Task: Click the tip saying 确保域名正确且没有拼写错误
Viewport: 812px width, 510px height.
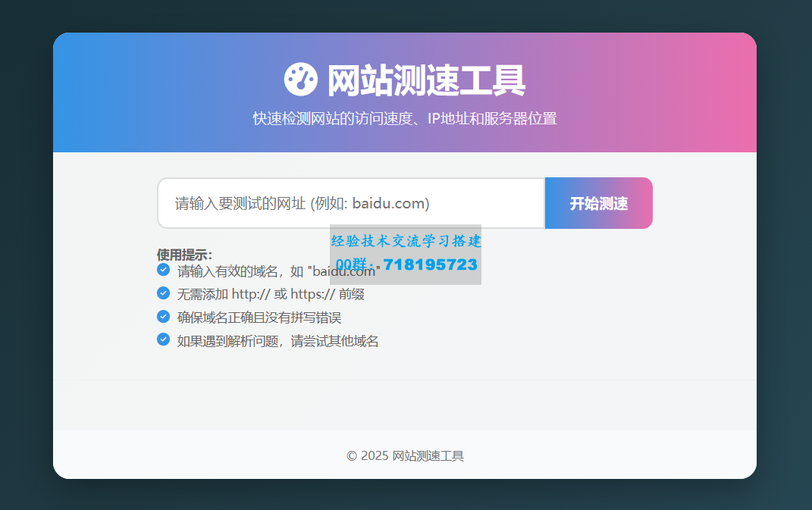Action: click(259, 317)
